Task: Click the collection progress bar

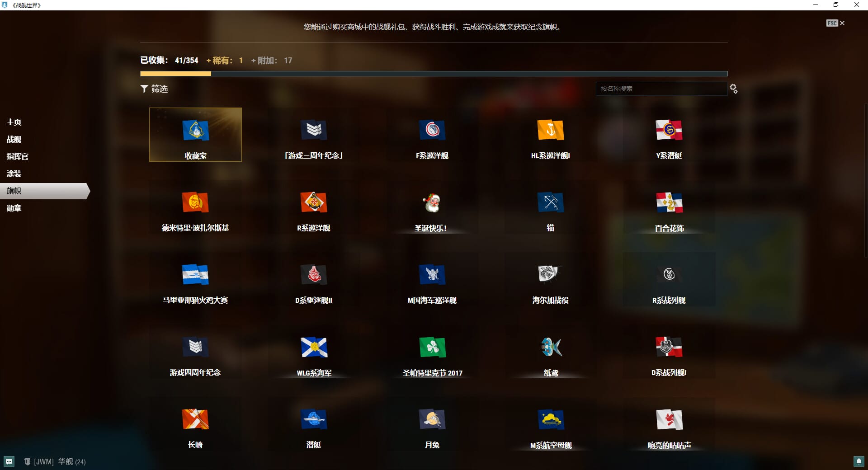Action: [x=434, y=74]
